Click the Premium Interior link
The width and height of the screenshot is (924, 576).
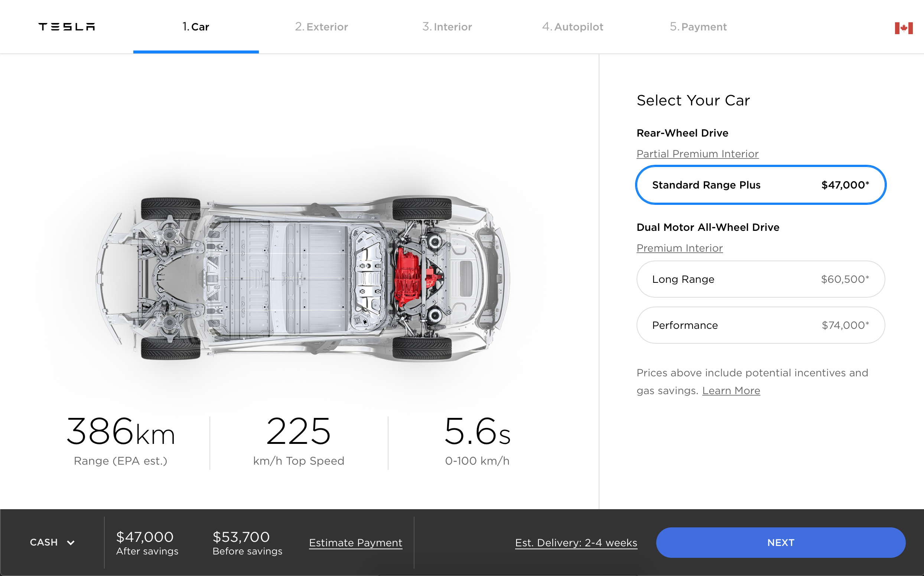pyautogui.click(x=680, y=248)
